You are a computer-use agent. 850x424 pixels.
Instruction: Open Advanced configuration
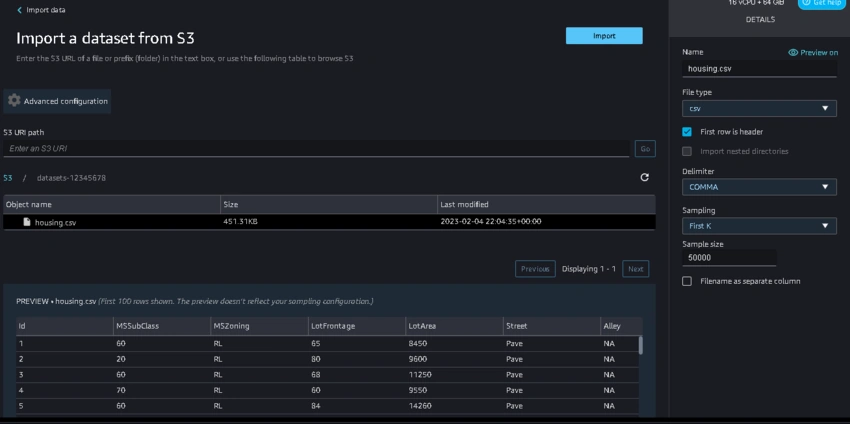57,101
